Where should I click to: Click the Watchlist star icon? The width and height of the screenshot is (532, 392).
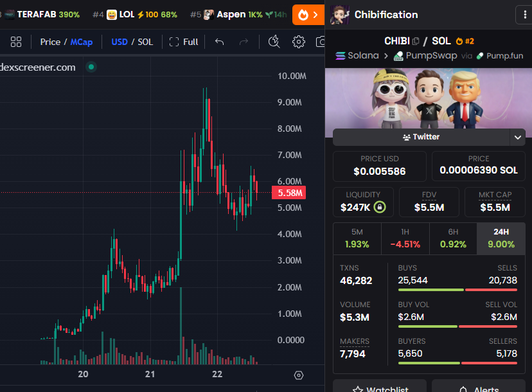pyautogui.click(x=358, y=389)
